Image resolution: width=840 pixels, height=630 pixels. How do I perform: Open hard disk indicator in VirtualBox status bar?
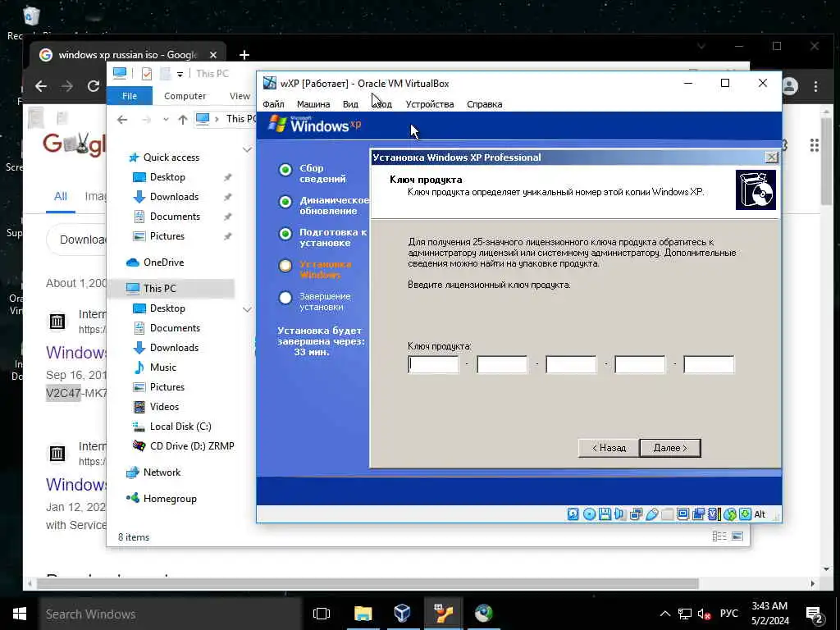click(573, 514)
